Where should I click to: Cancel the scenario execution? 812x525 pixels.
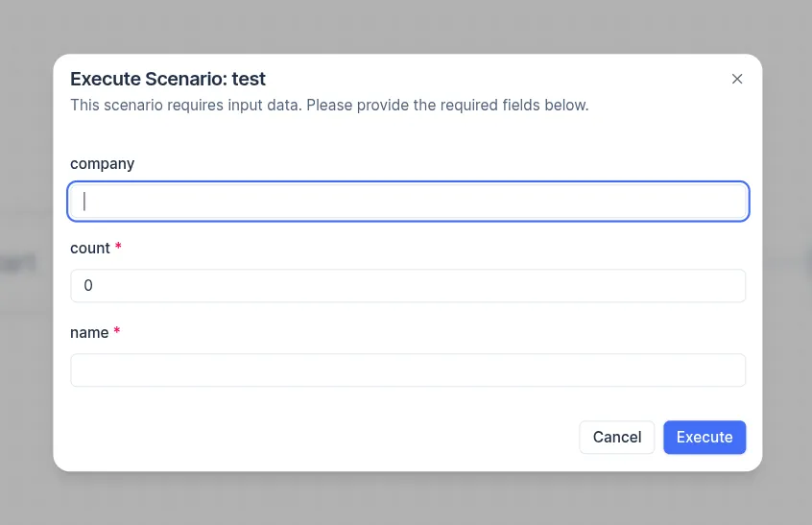point(616,437)
